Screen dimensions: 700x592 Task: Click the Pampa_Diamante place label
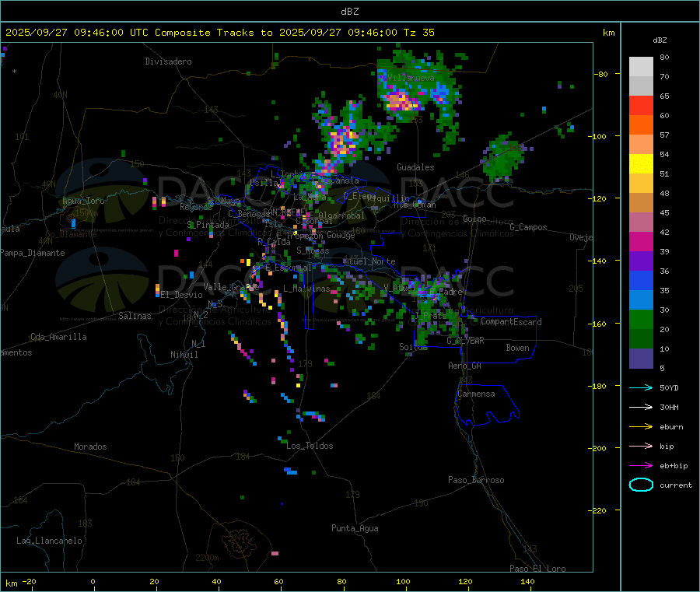33,253
